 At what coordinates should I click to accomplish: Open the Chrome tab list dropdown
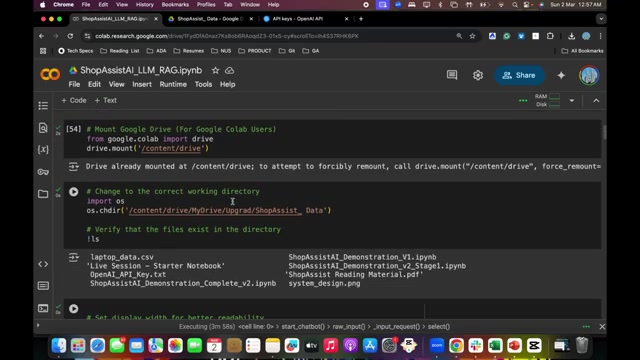[601, 19]
